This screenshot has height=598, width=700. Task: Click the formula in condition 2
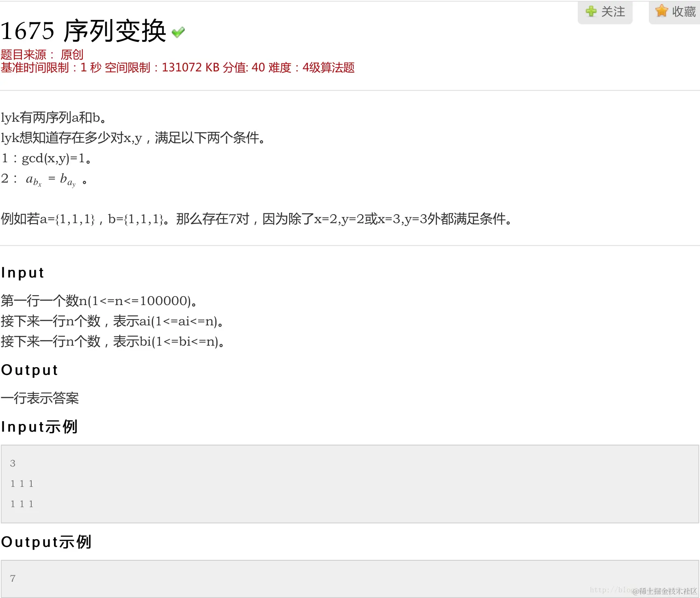(51, 180)
